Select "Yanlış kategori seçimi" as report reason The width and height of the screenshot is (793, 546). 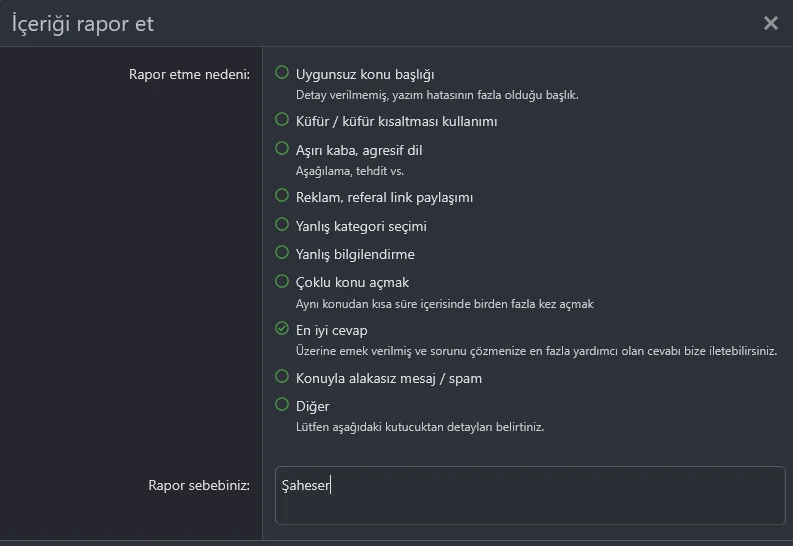click(282, 225)
